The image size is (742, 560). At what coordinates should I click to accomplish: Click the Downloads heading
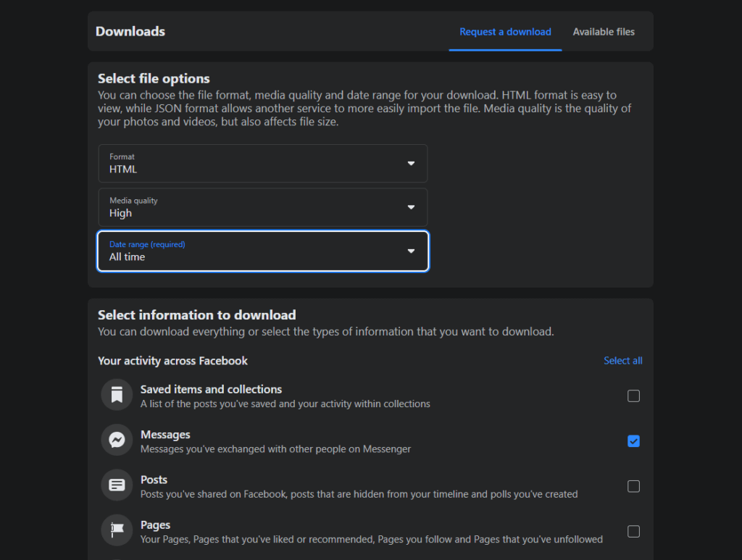click(x=130, y=31)
